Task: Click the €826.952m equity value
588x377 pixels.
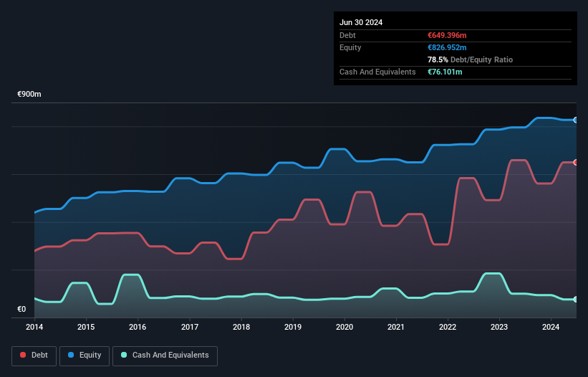Action: click(x=447, y=47)
